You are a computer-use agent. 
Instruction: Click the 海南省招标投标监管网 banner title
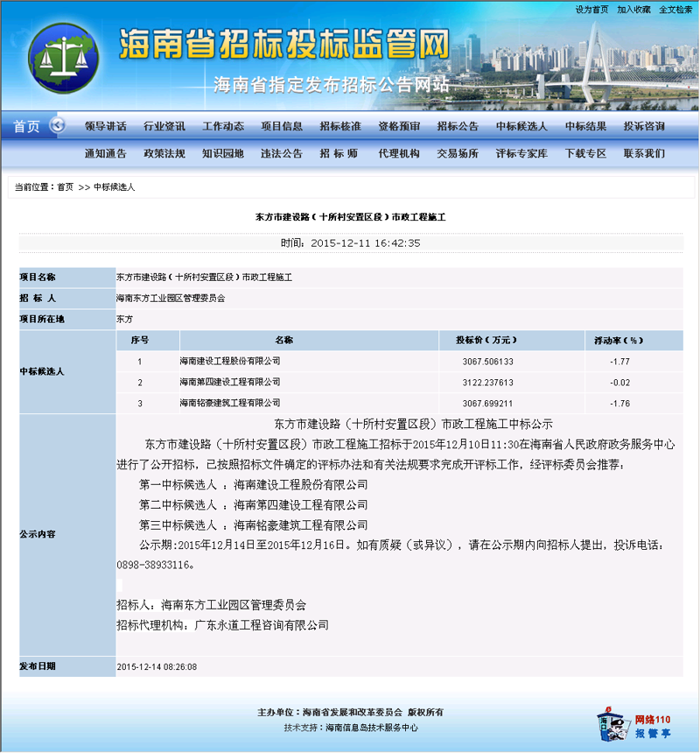(x=284, y=44)
